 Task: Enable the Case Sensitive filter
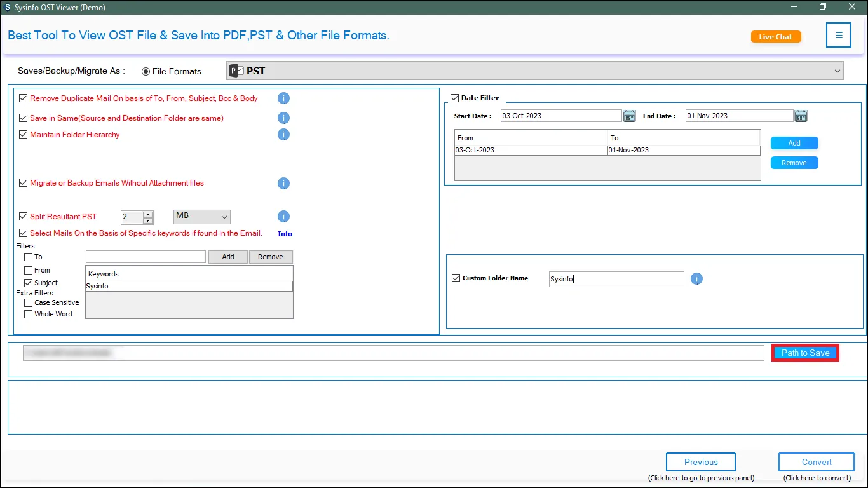tap(28, 303)
